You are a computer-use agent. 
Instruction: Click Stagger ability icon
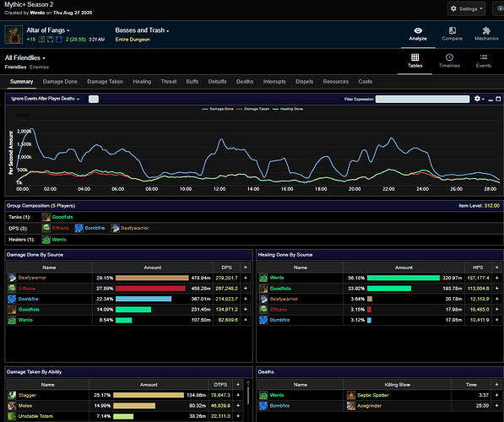tap(12, 395)
